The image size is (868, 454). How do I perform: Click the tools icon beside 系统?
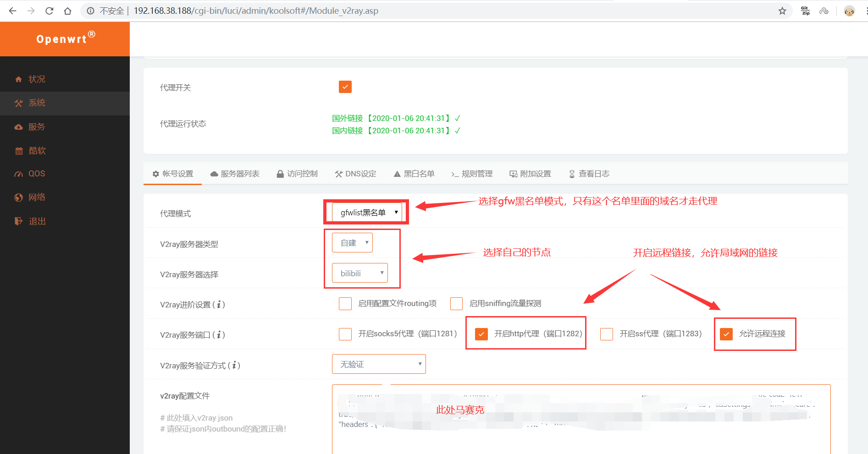[x=18, y=103]
